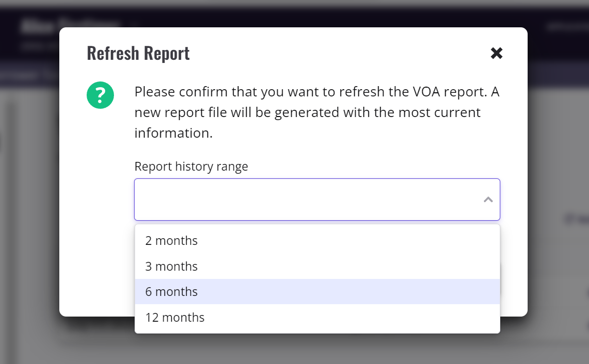Click empty dialog area left of options list

pyautogui.click(x=98, y=268)
